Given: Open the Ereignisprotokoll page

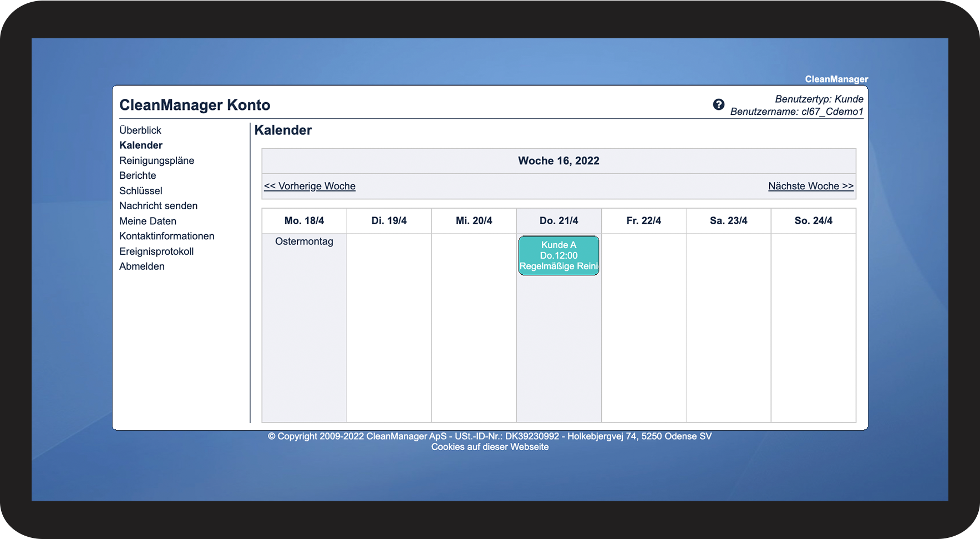Looking at the screenshot, I should click(156, 251).
